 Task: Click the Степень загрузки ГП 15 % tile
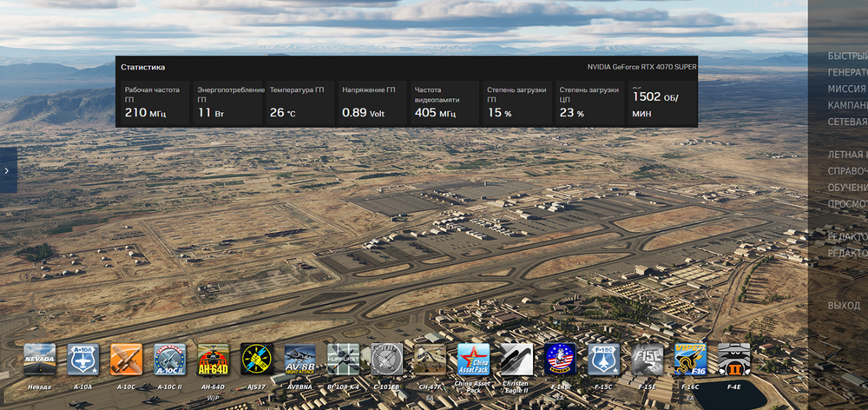coord(517,103)
